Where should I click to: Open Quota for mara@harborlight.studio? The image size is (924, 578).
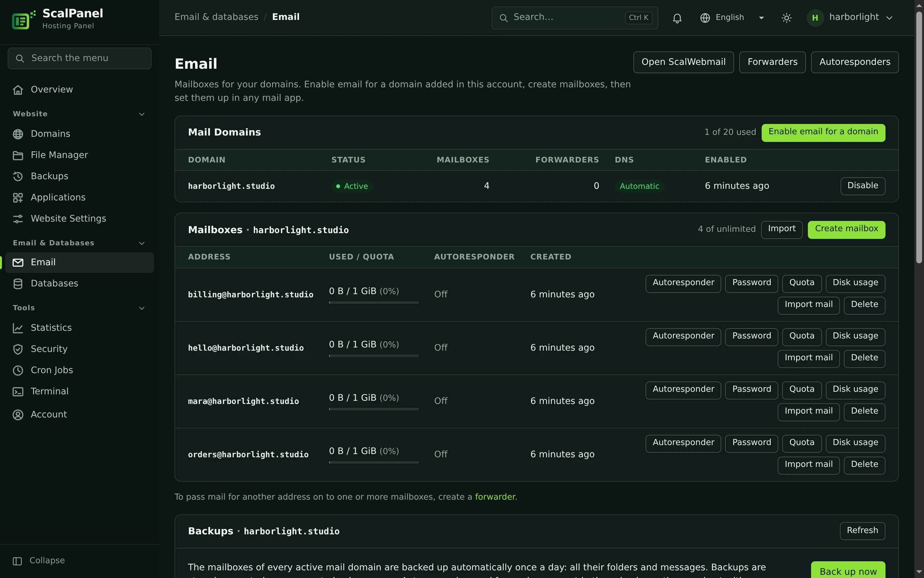[801, 390]
